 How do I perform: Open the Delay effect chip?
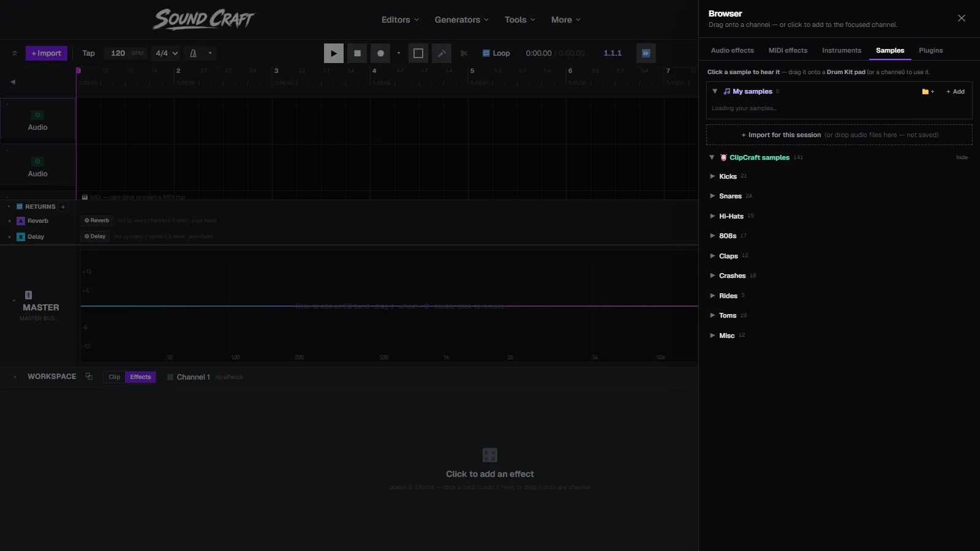95,236
